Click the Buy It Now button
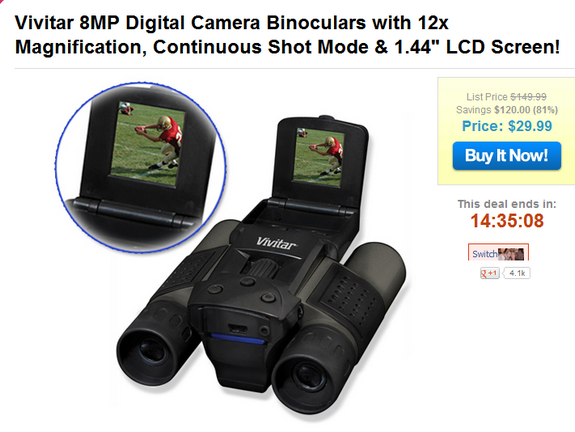Viewport: 575px width, 432px height. [507, 155]
